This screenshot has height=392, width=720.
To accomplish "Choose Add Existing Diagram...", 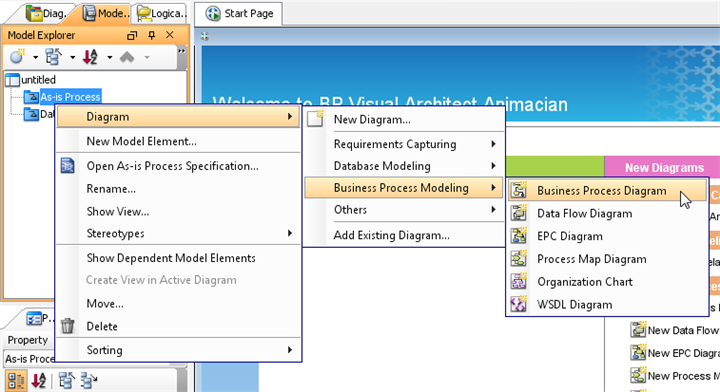I will click(404, 235).
